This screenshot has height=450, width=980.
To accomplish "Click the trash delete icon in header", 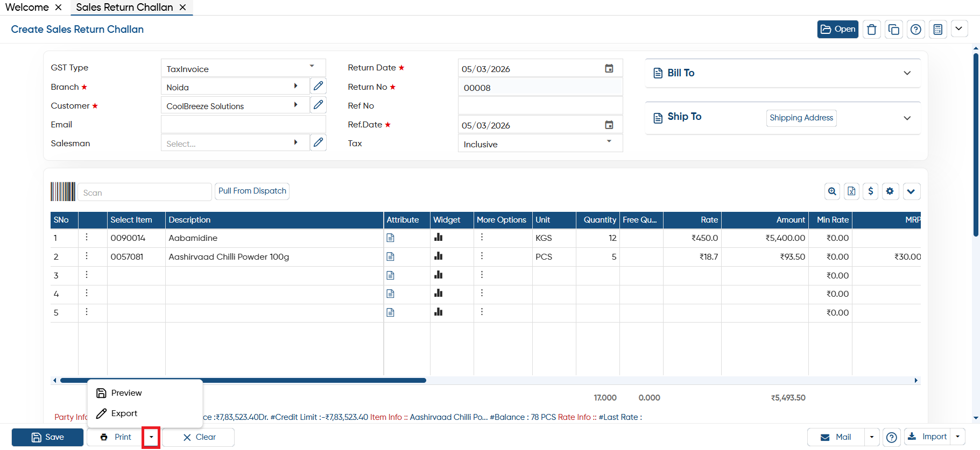I will [x=872, y=30].
